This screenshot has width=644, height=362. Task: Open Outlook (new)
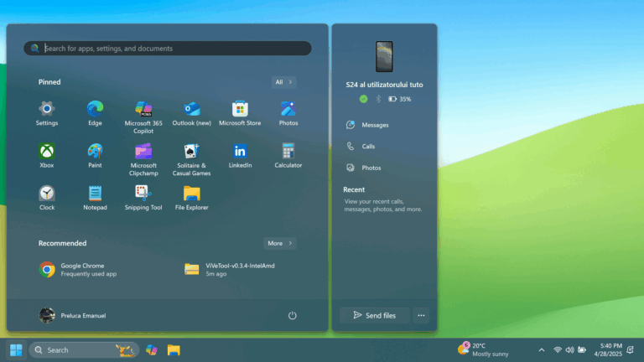(x=191, y=113)
